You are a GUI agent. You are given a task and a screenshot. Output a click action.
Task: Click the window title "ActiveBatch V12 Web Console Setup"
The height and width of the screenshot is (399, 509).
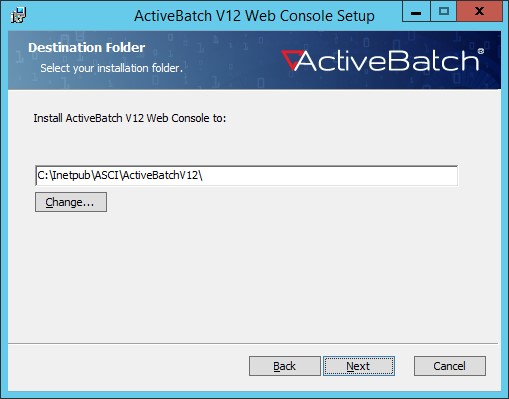[254, 16]
